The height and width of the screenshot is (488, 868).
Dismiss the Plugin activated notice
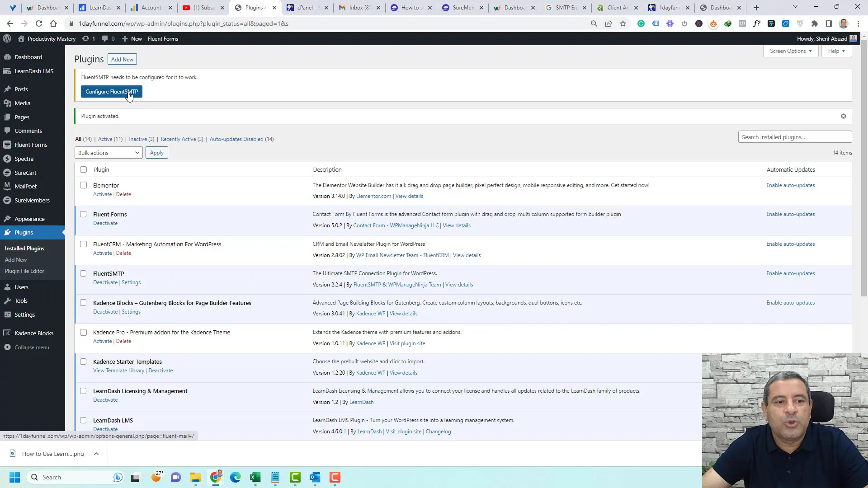(843, 116)
